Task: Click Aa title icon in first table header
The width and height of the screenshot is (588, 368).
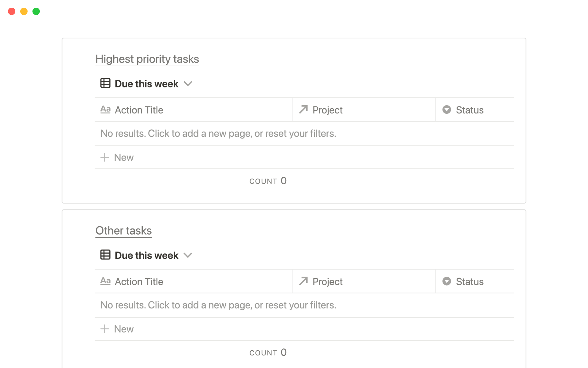Action: tap(105, 109)
